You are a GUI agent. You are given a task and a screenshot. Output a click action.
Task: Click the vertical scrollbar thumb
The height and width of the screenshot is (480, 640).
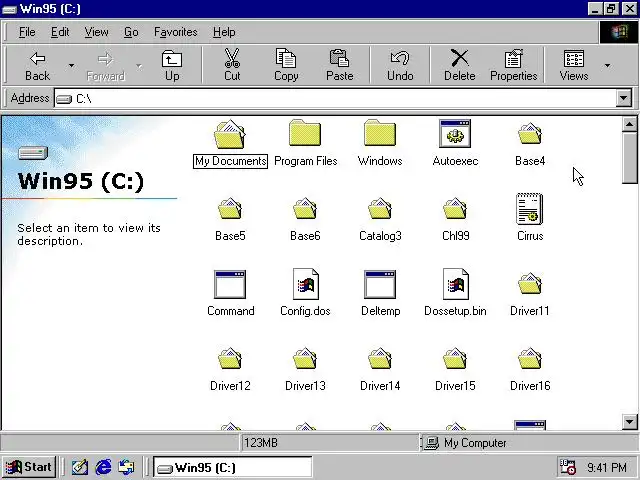point(629,158)
